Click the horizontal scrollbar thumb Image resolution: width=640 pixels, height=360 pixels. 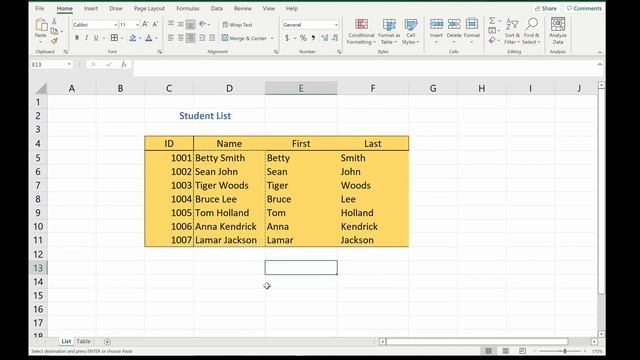pos(477,342)
